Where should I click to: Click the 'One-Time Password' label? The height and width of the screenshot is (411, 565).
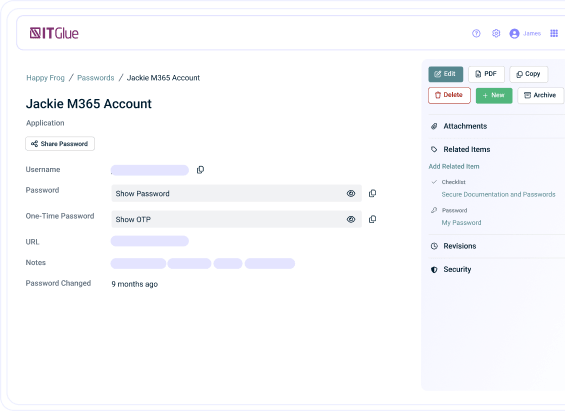[60, 216]
